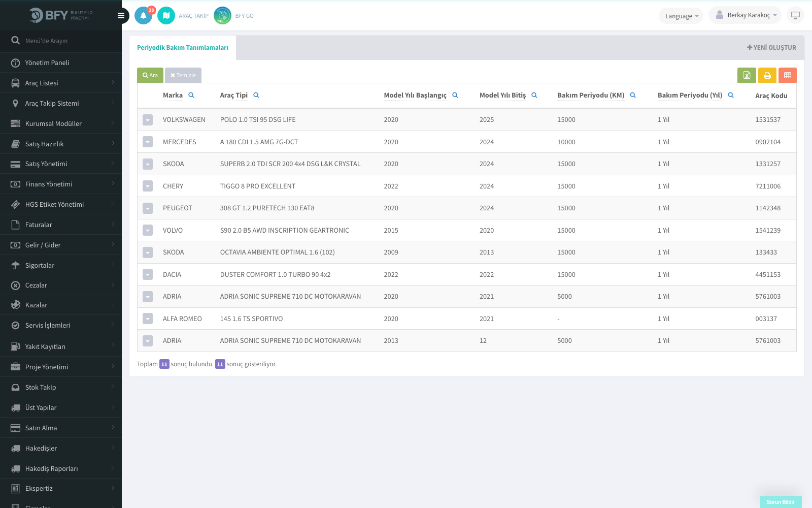The image size is (812, 508).
Task: Open the Language dropdown
Action: tap(681, 16)
